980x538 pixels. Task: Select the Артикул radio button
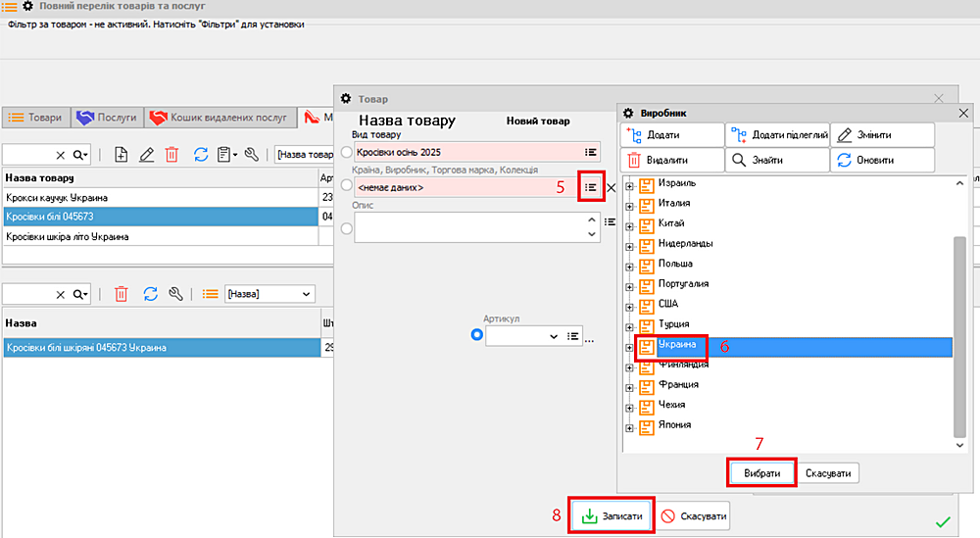(477, 335)
